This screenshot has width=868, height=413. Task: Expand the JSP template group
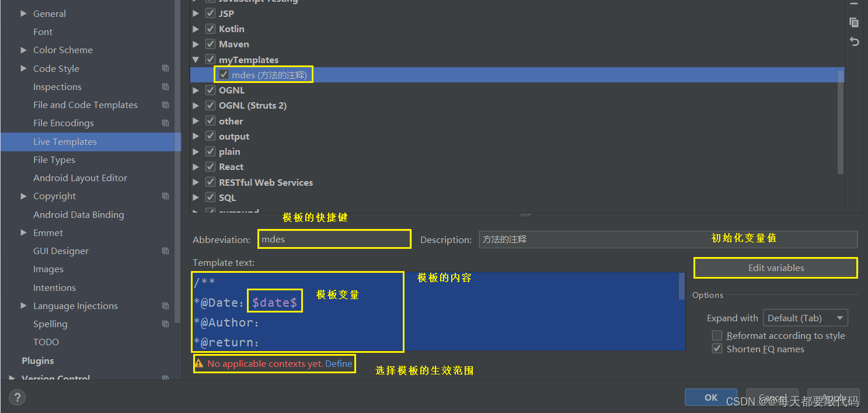click(196, 13)
